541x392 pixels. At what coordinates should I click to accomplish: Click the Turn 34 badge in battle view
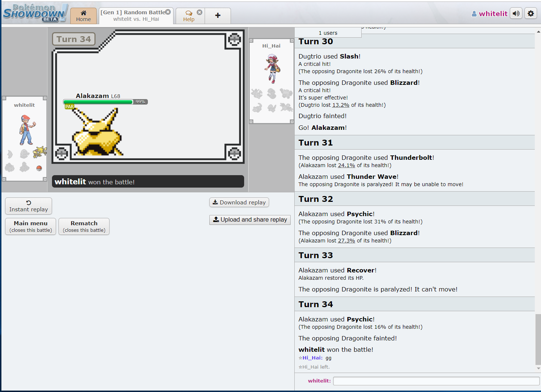74,39
